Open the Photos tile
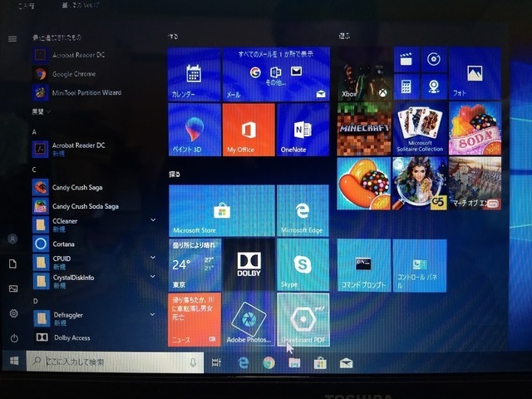Viewport: 532px width, 399px height. coord(475,74)
